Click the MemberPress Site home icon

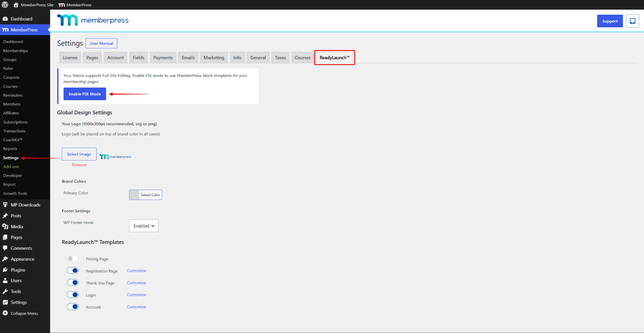(x=16, y=5)
